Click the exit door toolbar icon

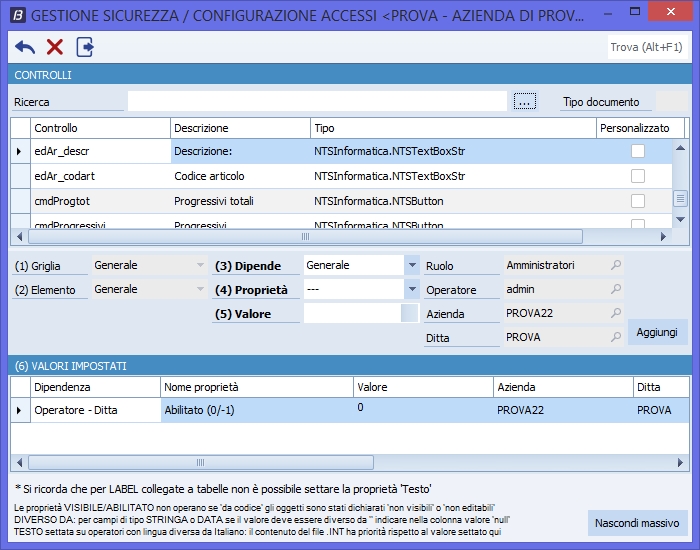pyautogui.click(x=85, y=47)
